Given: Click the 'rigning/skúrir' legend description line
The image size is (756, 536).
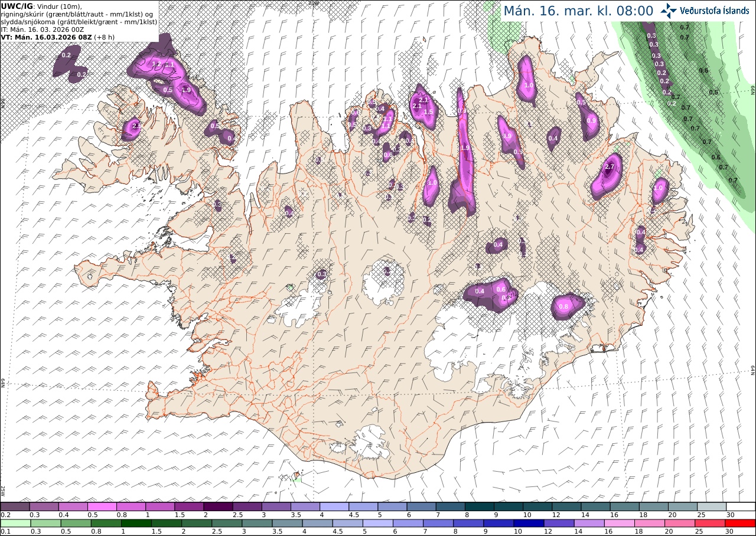Looking at the screenshot, I should pyautogui.click(x=78, y=14).
